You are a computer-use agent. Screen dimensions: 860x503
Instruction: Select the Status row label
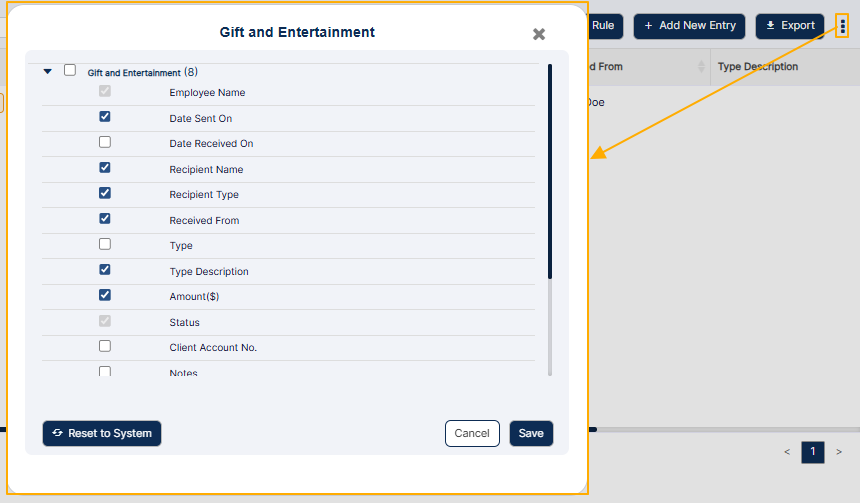184,323
